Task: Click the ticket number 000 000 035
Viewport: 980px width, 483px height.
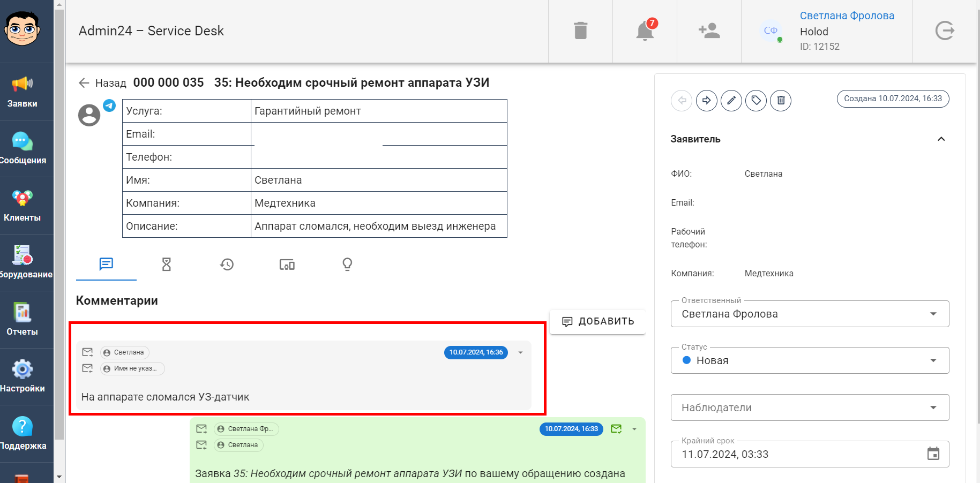Action: click(168, 82)
